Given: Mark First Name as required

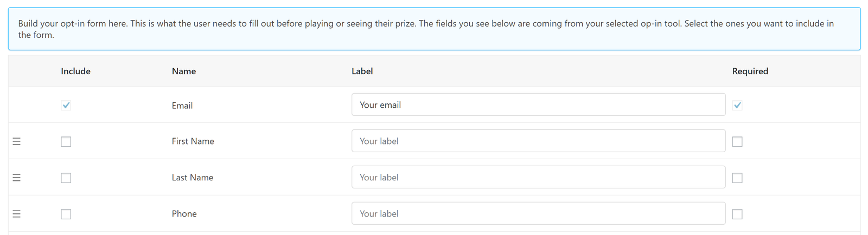Looking at the screenshot, I should pos(737,141).
